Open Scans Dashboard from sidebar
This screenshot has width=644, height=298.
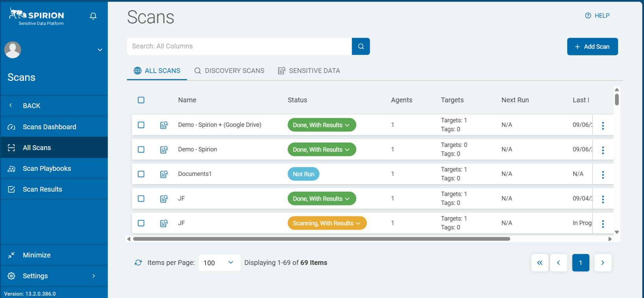tap(49, 127)
